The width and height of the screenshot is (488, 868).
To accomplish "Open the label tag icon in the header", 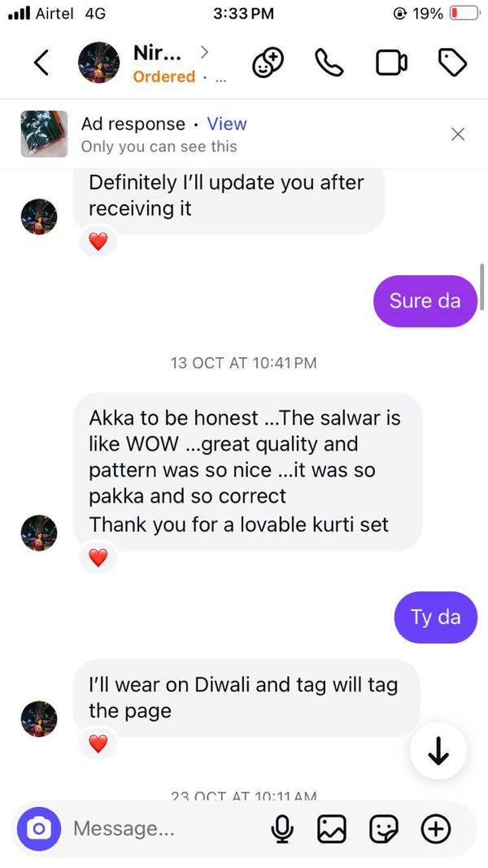I will [x=452, y=63].
